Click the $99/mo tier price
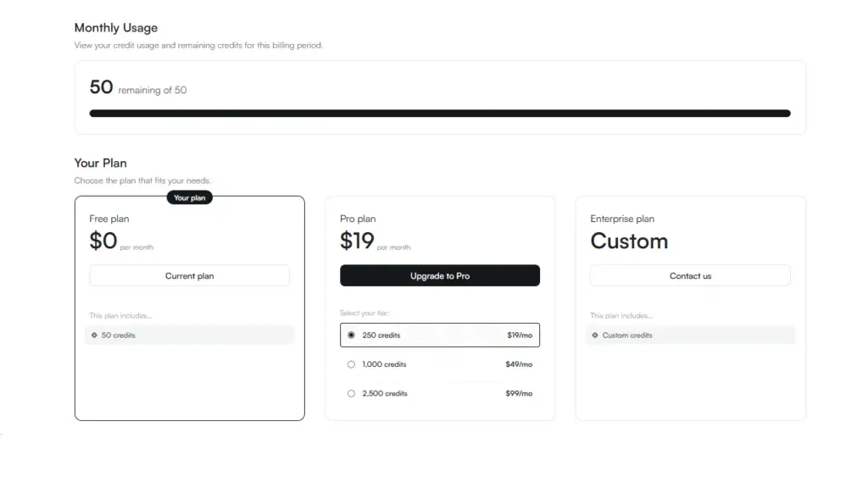 (x=519, y=393)
